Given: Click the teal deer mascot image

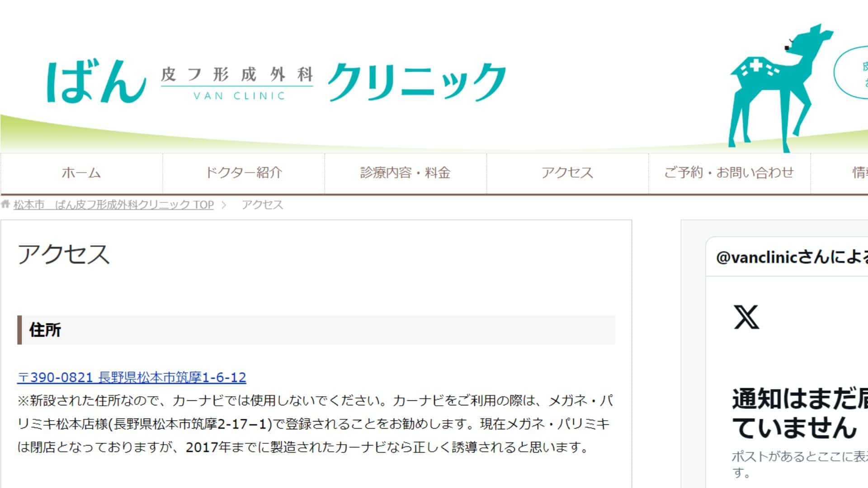Looking at the screenshot, I should click(781, 88).
